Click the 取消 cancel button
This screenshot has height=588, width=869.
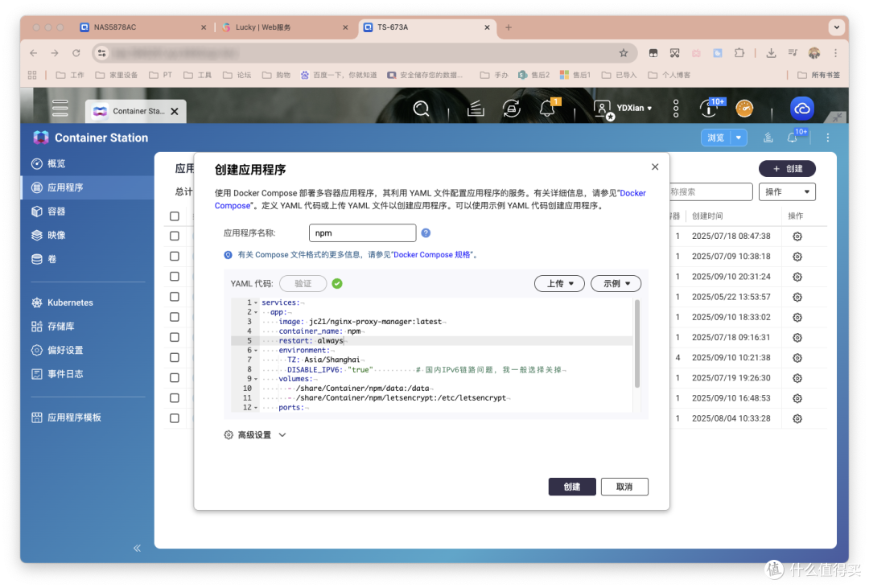[x=624, y=487]
